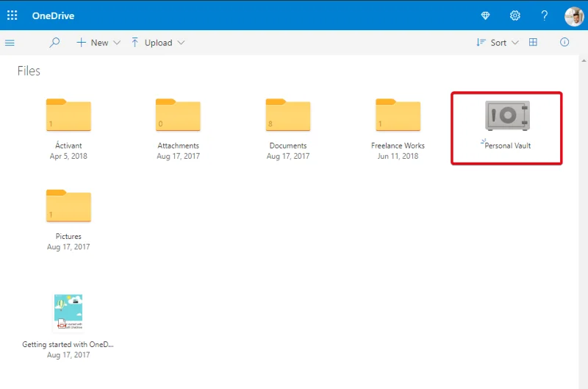The height and width of the screenshot is (389, 588).
Task: Expand the New dropdown menu
Action: click(98, 43)
